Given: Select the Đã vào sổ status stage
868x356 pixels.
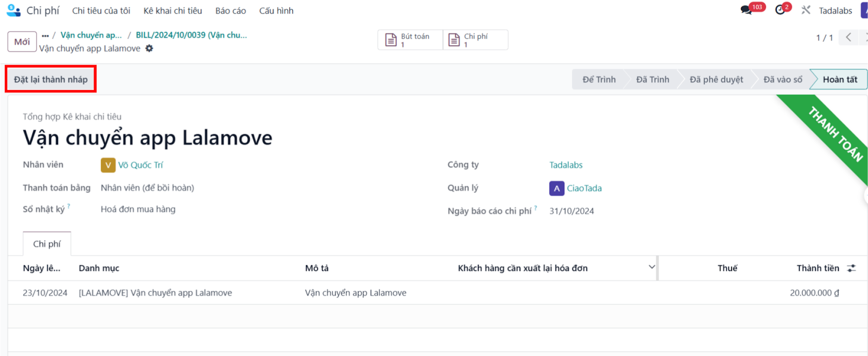Looking at the screenshot, I should click(x=783, y=79).
